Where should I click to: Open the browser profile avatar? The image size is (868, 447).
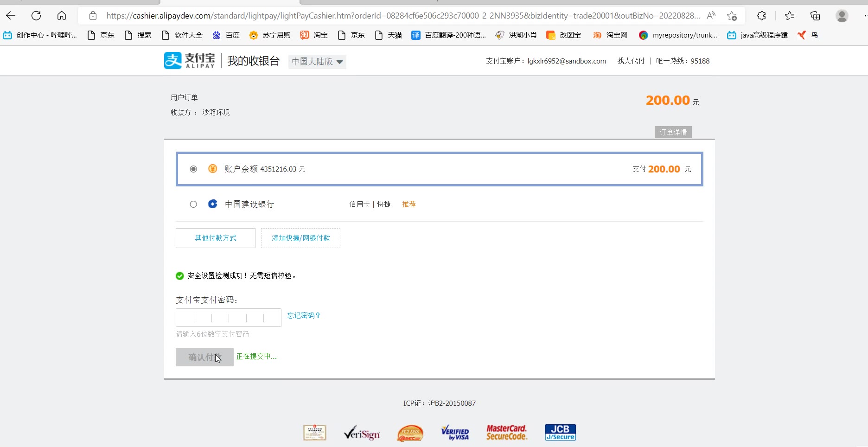[x=842, y=16]
